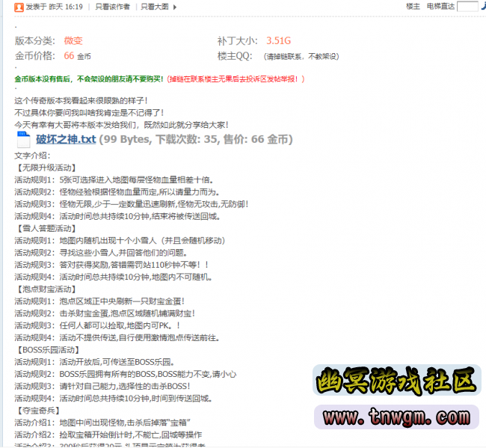Open the 只看大图 link
The image size is (486, 448).
click(x=155, y=7)
